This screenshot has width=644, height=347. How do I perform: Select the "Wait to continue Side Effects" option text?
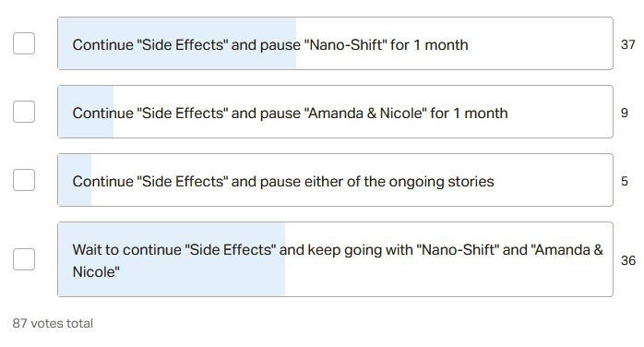pyautogui.click(x=338, y=260)
